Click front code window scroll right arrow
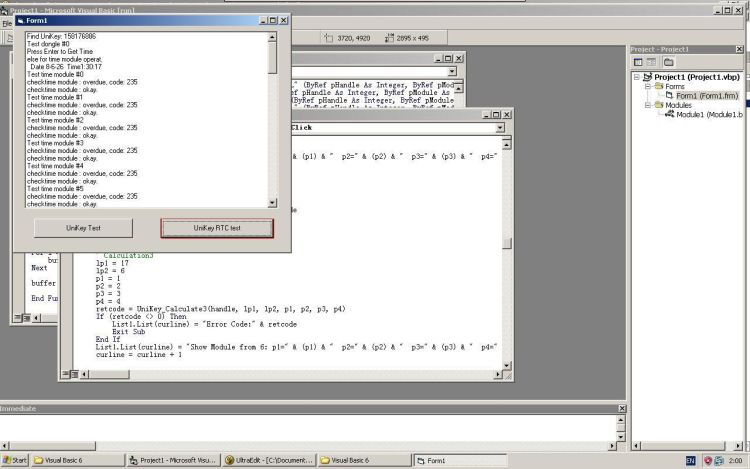 coord(498,374)
